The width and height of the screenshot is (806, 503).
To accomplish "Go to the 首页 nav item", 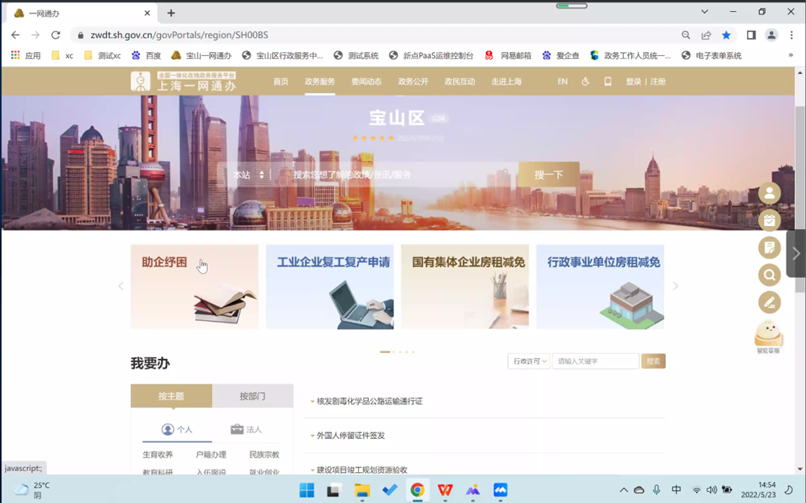I will [x=281, y=82].
